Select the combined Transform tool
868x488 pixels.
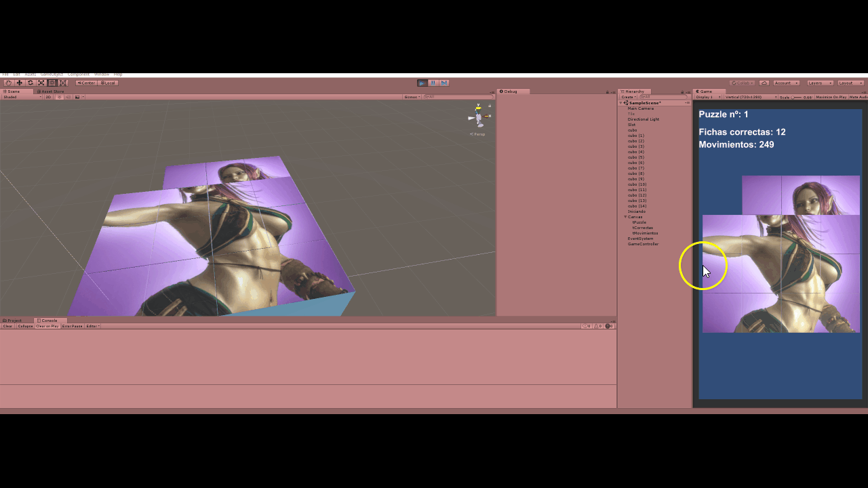[x=63, y=83]
